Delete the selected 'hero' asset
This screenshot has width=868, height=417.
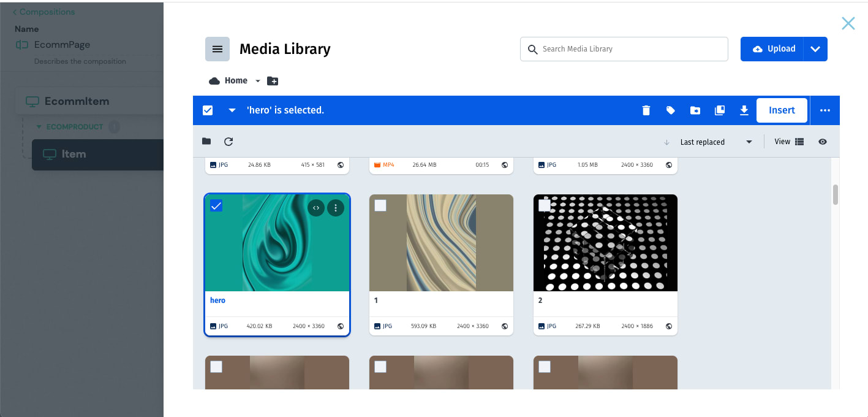[646, 110]
